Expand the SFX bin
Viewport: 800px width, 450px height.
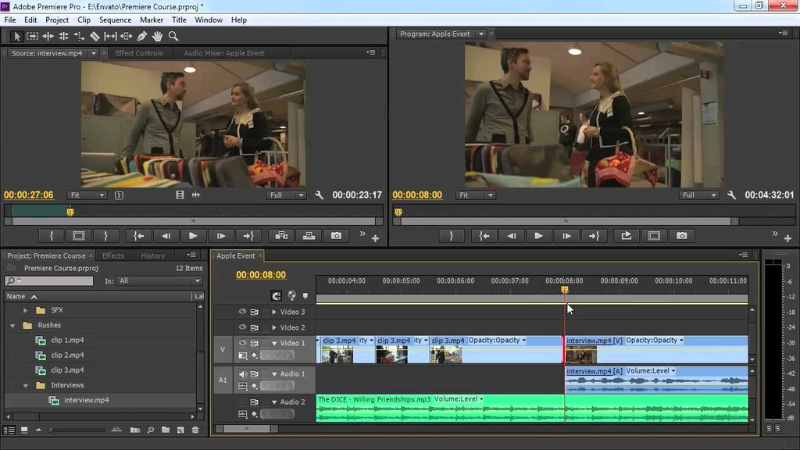coord(25,310)
